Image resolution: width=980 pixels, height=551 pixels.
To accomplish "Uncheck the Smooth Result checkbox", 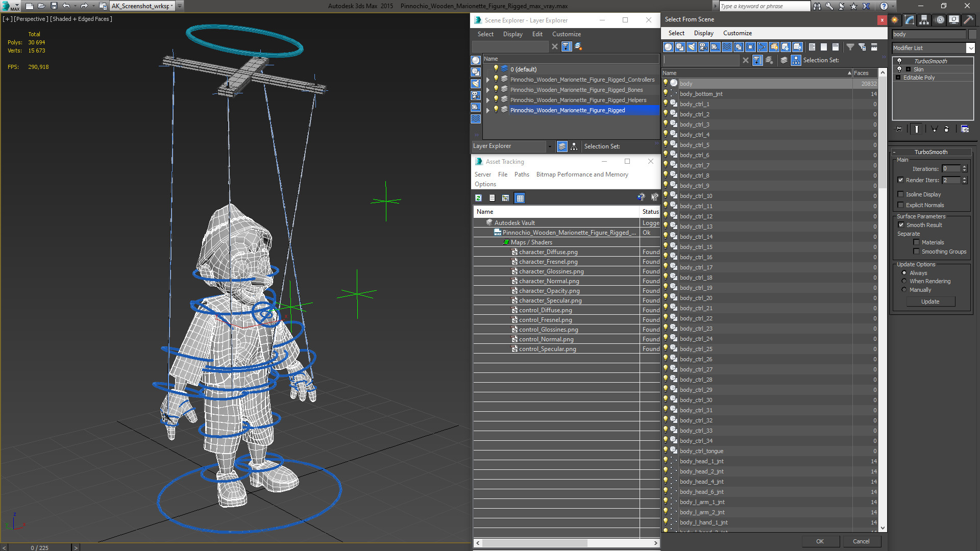I will tap(901, 225).
